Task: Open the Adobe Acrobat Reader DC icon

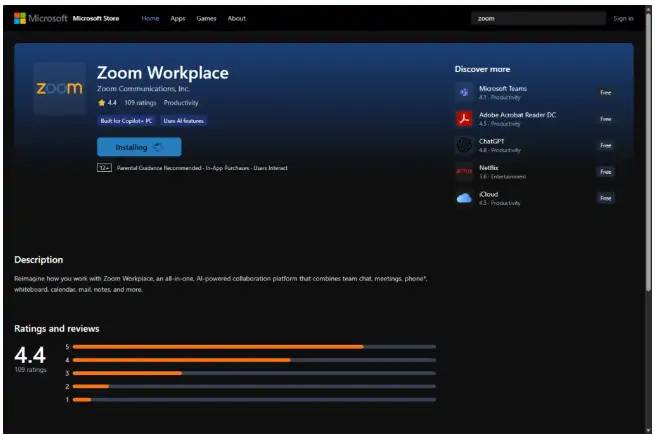Action: point(464,118)
